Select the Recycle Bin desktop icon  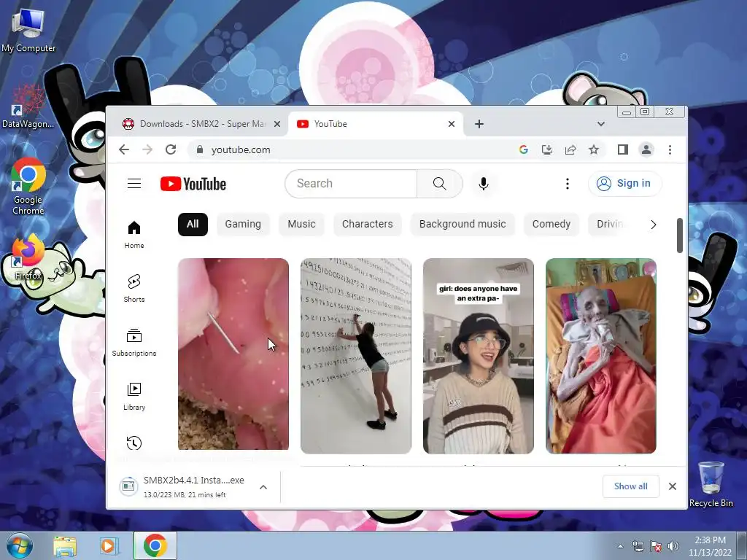tap(711, 483)
